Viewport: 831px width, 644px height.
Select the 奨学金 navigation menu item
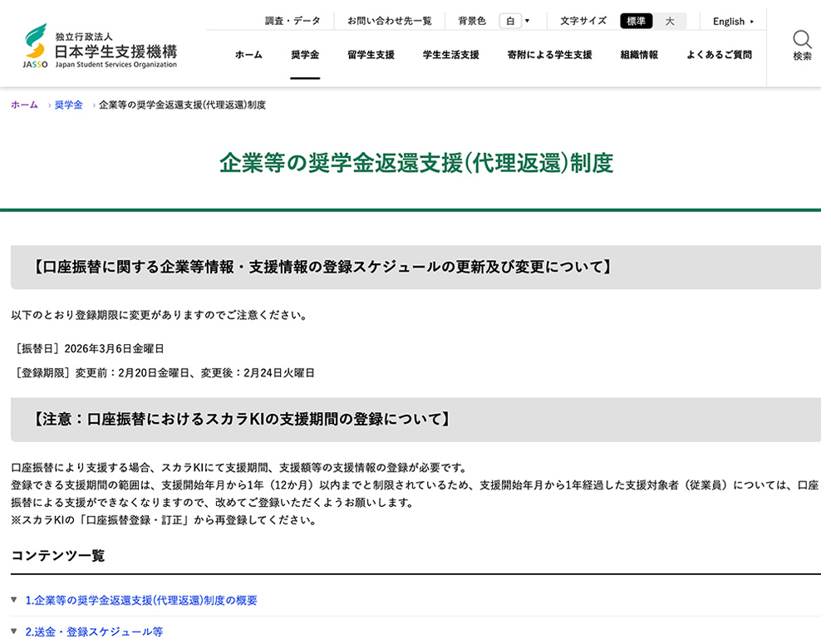click(x=305, y=55)
